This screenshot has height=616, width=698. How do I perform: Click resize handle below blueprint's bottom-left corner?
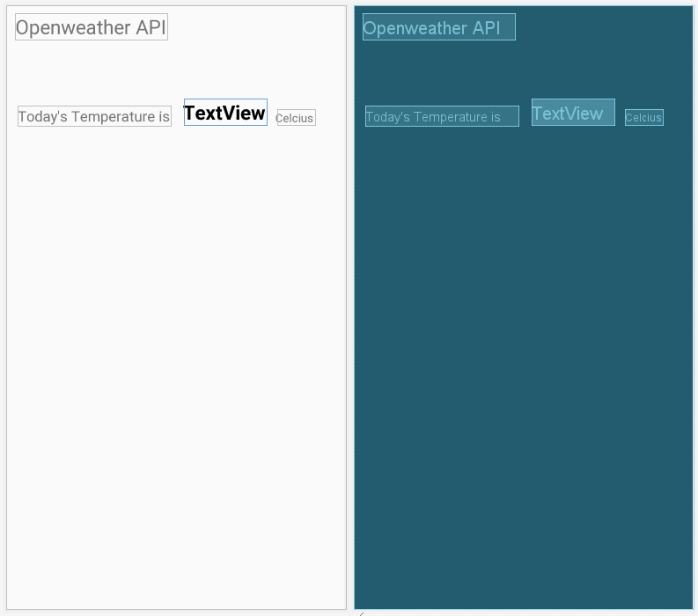361,612
